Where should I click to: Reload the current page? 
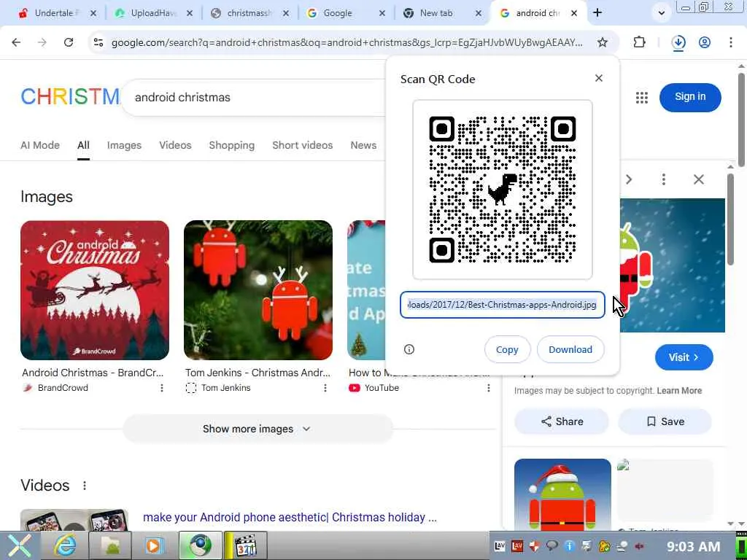click(69, 42)
